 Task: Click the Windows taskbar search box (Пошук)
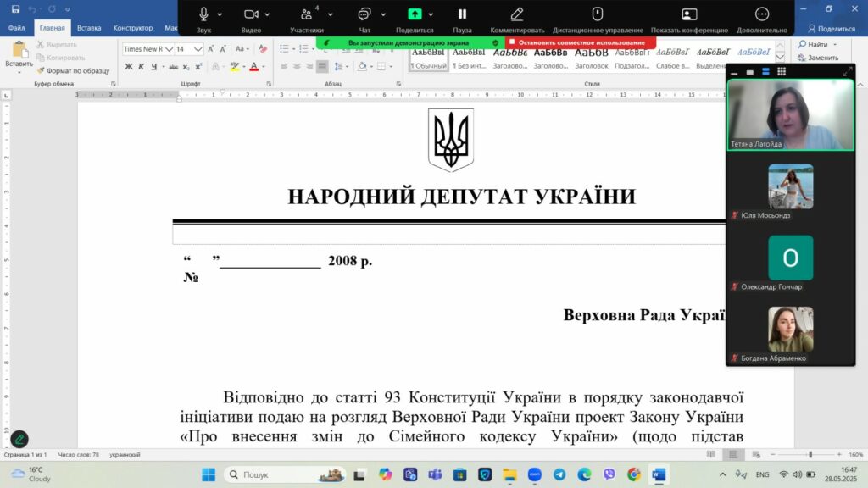pos(285,474)
